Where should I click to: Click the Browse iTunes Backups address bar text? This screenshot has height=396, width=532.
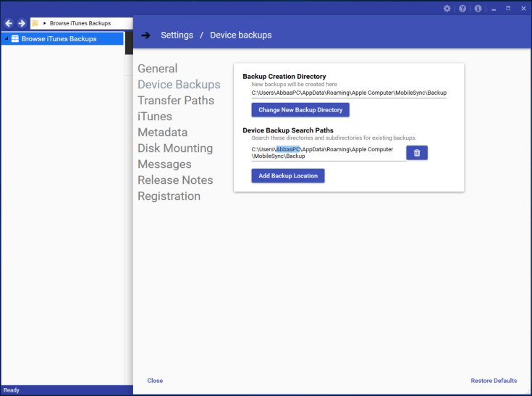[80, 23]
